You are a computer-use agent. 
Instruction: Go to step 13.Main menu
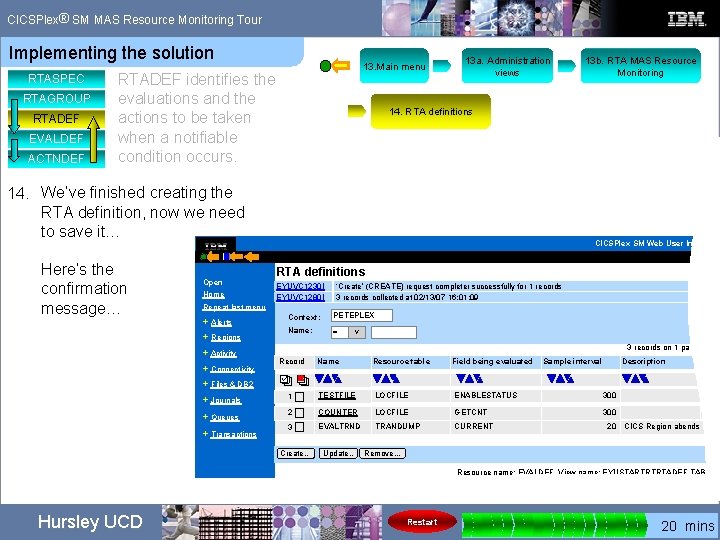[x=394, y=66]
